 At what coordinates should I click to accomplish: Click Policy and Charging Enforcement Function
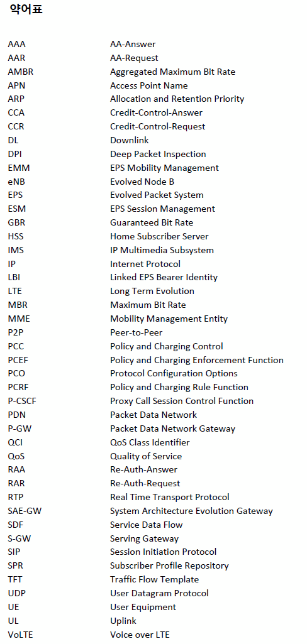[x=197, y=360]
